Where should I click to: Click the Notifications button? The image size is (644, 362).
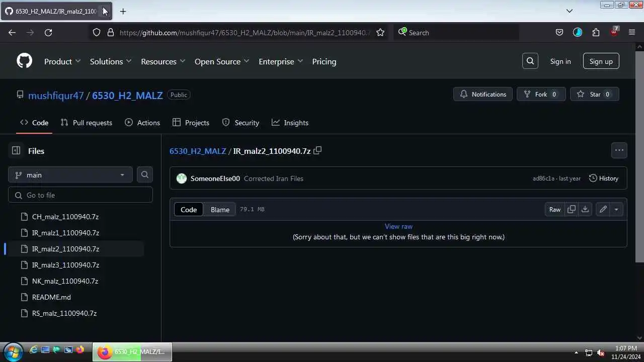pyautogui.click(x=483, y=94)
